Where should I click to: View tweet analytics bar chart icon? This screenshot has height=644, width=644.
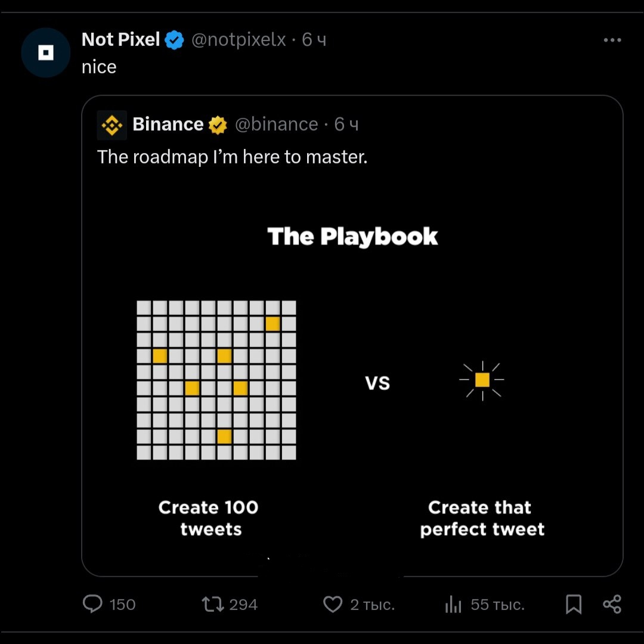click(454, 605)
